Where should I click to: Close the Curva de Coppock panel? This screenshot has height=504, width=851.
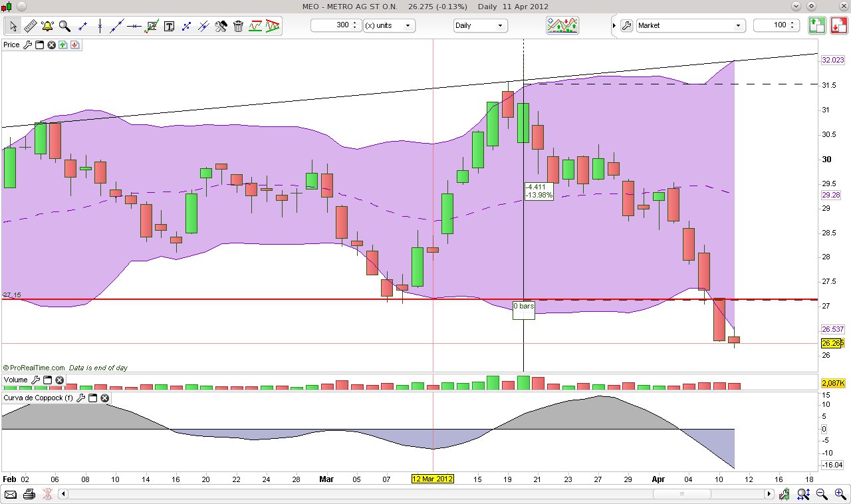tap(104, 398)
